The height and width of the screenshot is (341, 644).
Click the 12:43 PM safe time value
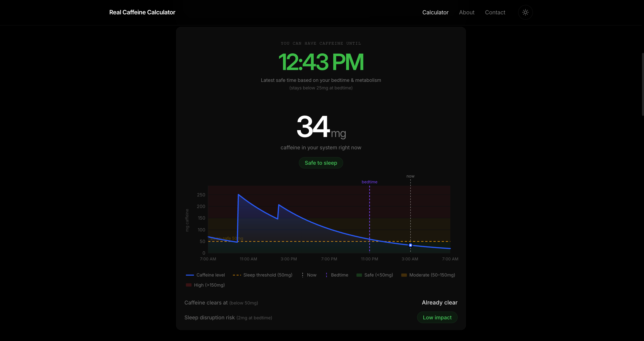point(321,62)
